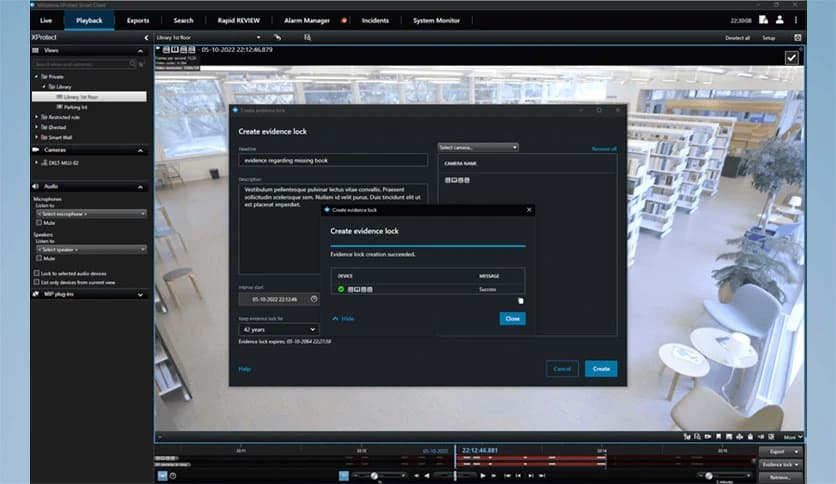Screen dimensions: 836x484
Task: Click the Hide details link
Action: click(343, 318)
